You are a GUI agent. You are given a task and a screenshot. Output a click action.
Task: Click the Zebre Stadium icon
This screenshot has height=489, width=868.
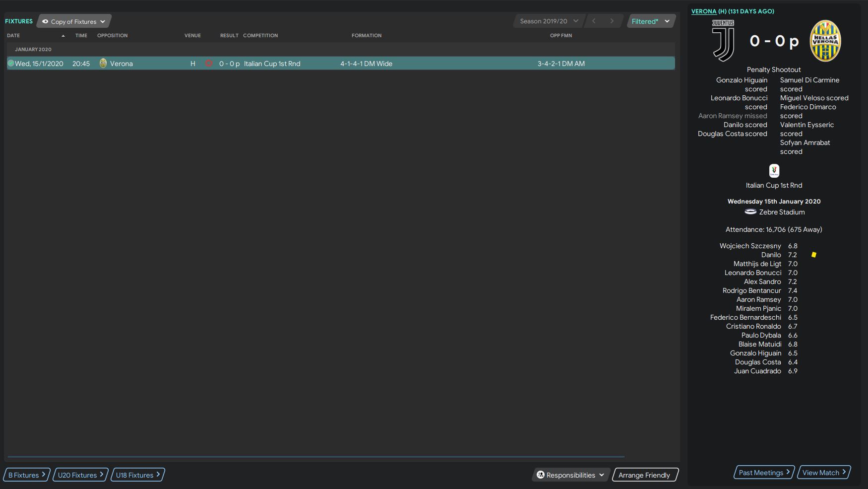coord(750,212)
